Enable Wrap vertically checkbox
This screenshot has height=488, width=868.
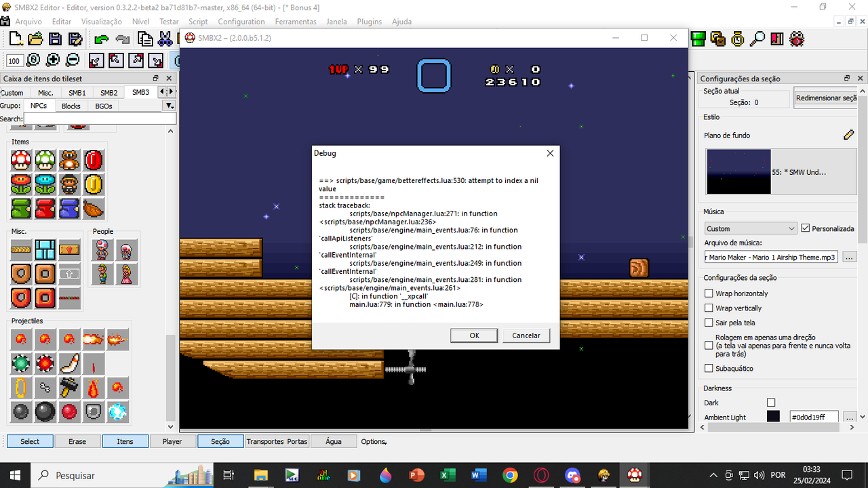tap(709, 308)
